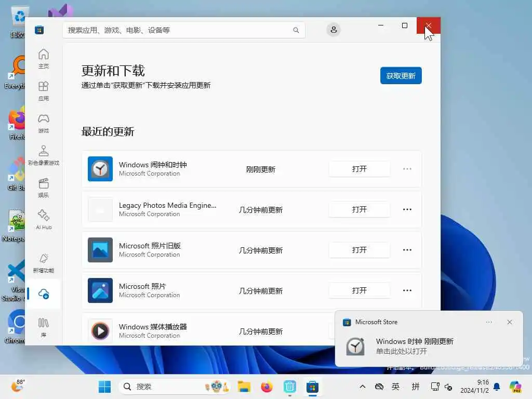Image resolution: width=532 pixels, height=399 pixels.
Task: Open the Games section in sidebar
Action: point(44,124)
